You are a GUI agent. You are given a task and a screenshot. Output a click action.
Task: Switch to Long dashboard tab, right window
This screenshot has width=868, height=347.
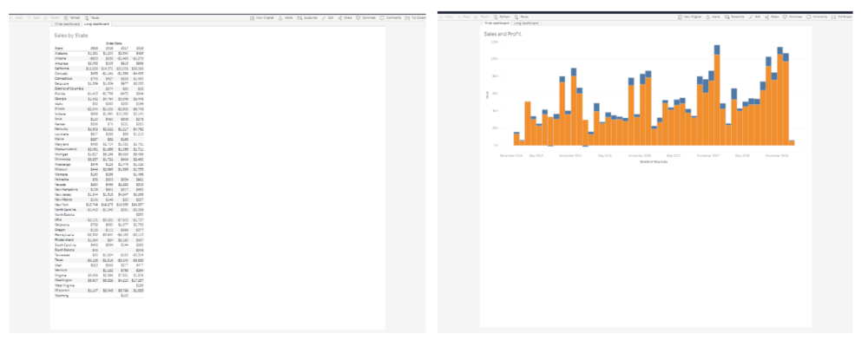527,23
